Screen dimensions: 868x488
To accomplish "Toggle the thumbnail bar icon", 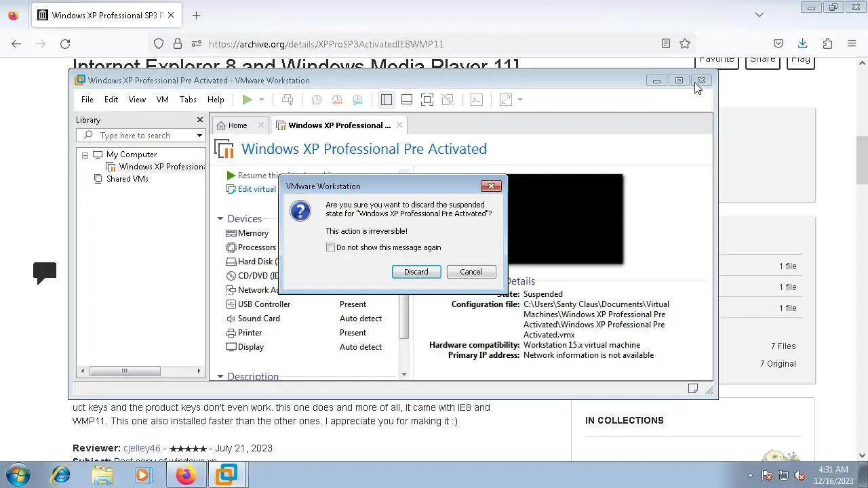I will click(x=407, y=100).
